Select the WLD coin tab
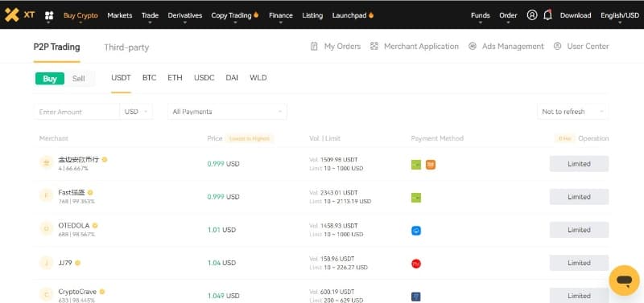This screenshot has height=303, width=644. click(258, 78)
